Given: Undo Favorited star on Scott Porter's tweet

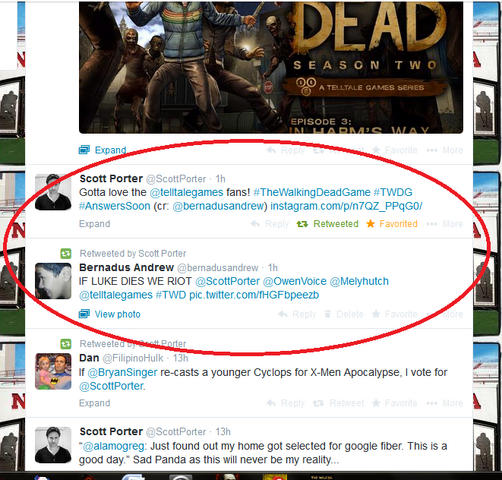Looking at the screenshot, I should click(392, 224).
